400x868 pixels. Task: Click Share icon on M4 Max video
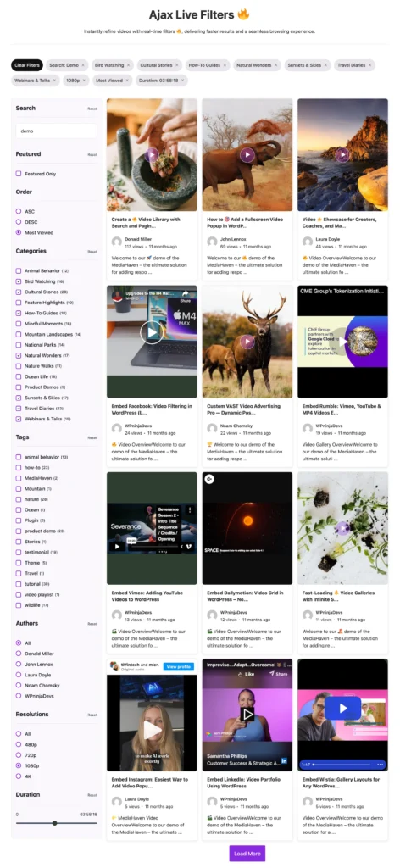(x=186, y=295)
